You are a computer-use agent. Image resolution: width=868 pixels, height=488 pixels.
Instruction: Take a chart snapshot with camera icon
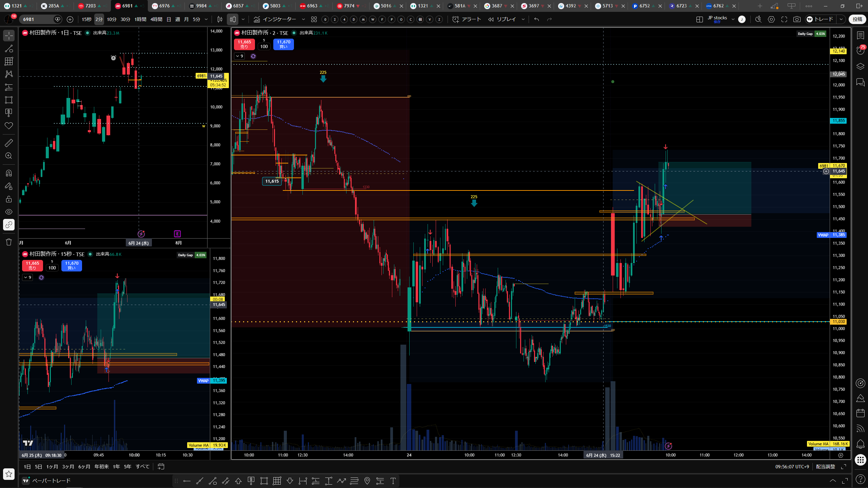pos(797,19)
